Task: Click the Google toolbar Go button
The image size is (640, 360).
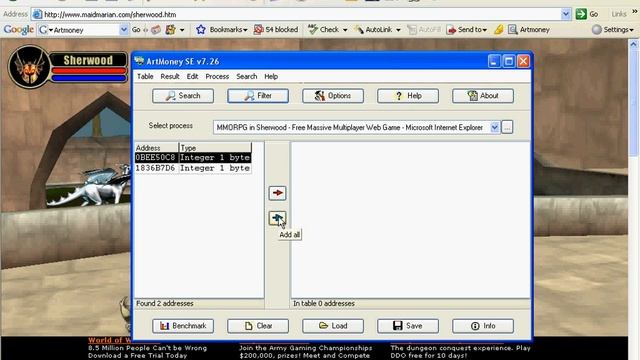Action: [x=136, y=30]
